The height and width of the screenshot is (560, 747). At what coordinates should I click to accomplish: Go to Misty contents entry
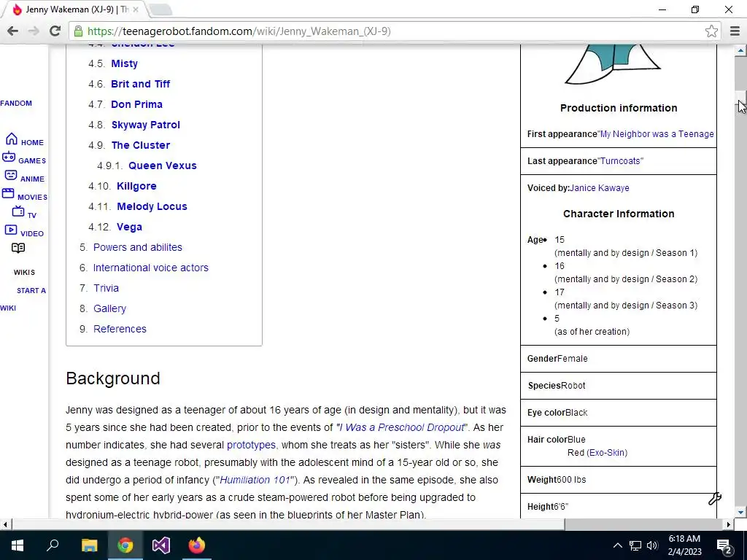[124, 64]
